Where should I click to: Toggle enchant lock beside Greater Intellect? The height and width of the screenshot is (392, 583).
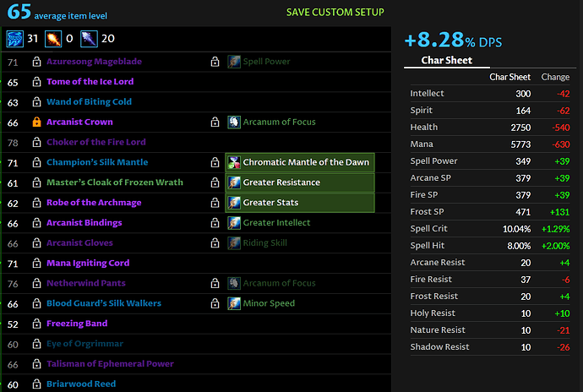pyautogui.click(x=215, y=222)
